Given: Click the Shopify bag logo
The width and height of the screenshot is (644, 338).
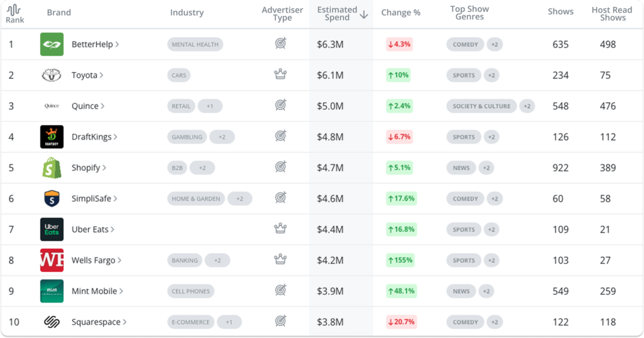Looking at the screenshot, I should (52, 168).
